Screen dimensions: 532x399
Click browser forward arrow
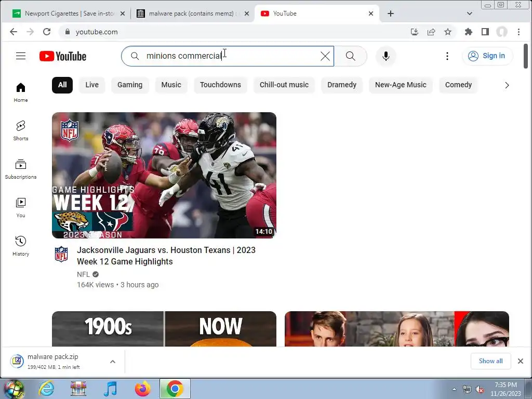[30, 32]
